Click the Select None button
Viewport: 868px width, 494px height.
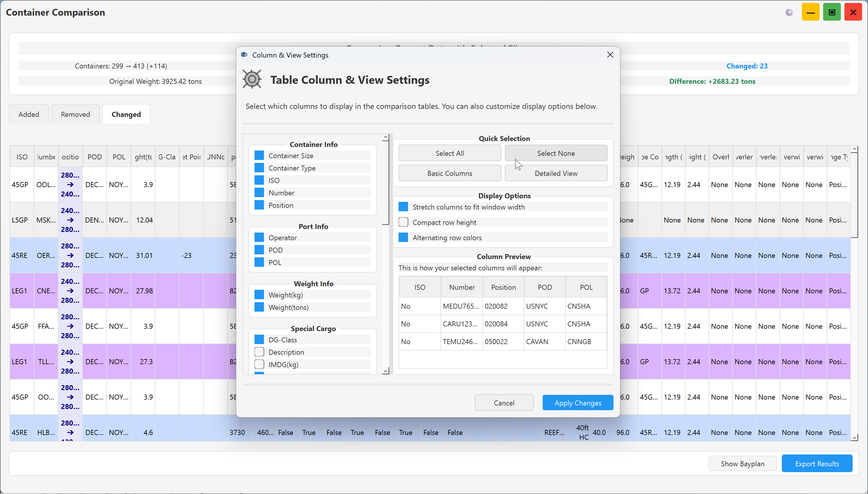pos(556,153)
